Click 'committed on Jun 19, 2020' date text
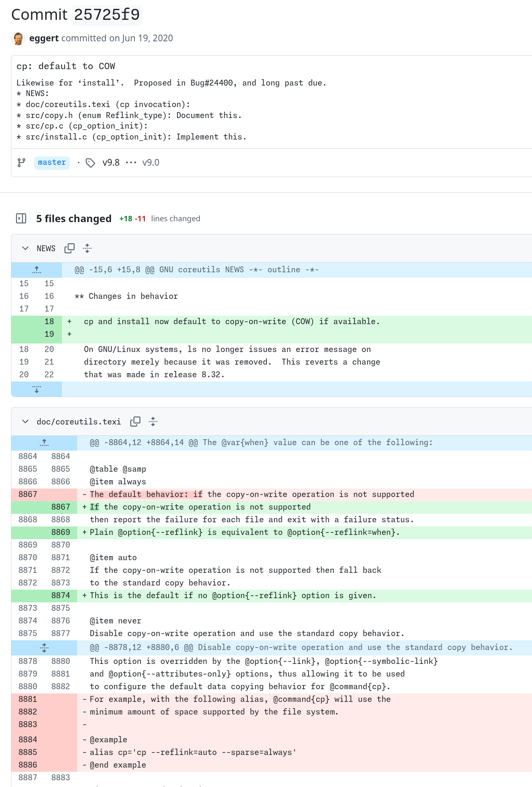This screenshot has height=787, width=532. 117,38
